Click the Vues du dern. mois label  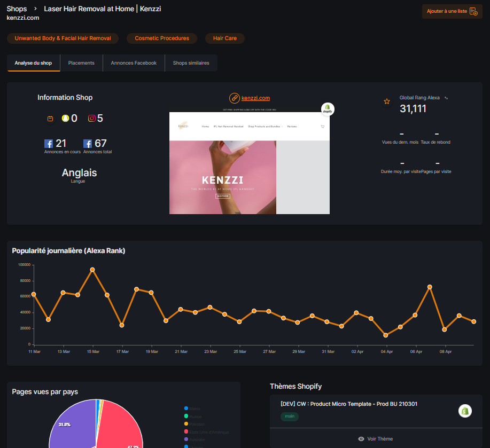(400, 142)
